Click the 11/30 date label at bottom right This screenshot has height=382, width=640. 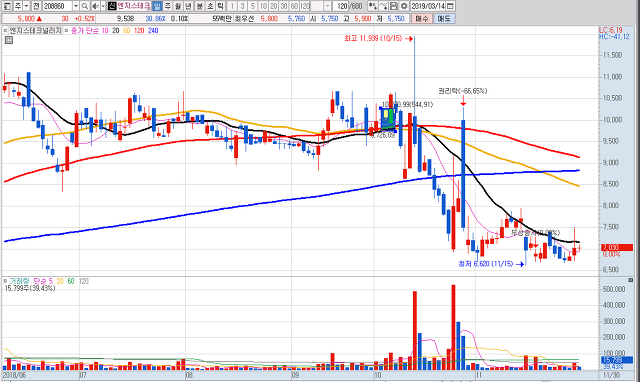611,375
